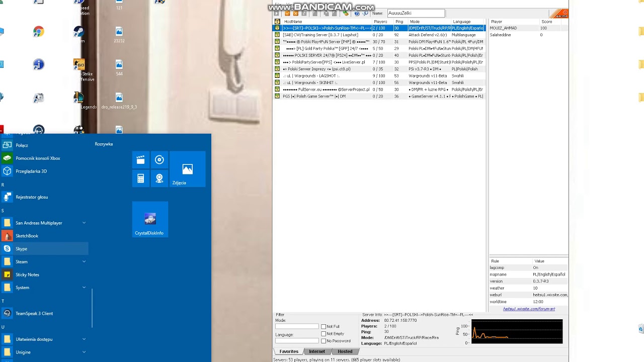The width and height of the screenshot is (644, 362).
Task: Switch to the Hosted tab
Action: click(x=345, y=351)
